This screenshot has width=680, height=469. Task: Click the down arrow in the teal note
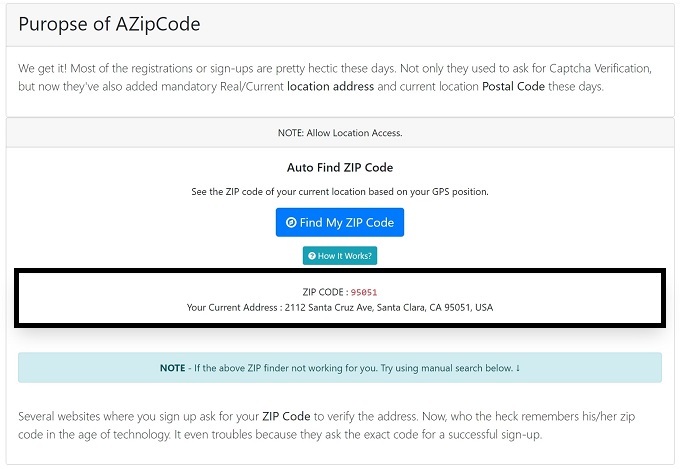tap(517, 367)
